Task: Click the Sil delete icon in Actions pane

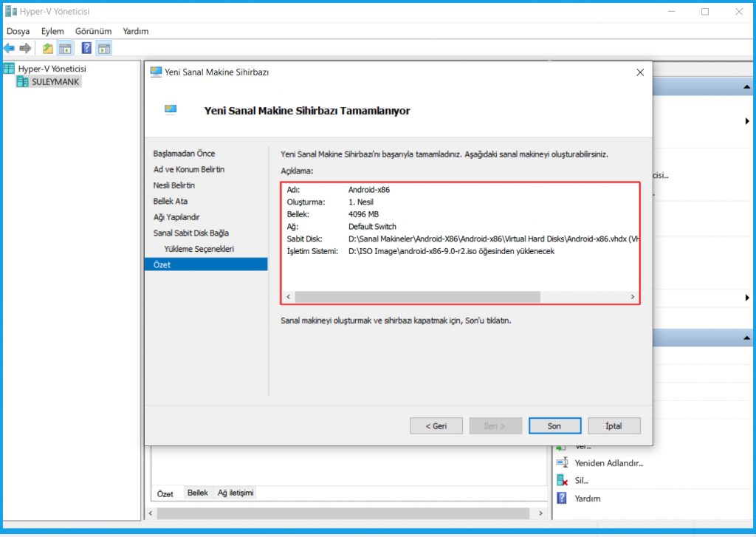Action: tap(562, 481)
